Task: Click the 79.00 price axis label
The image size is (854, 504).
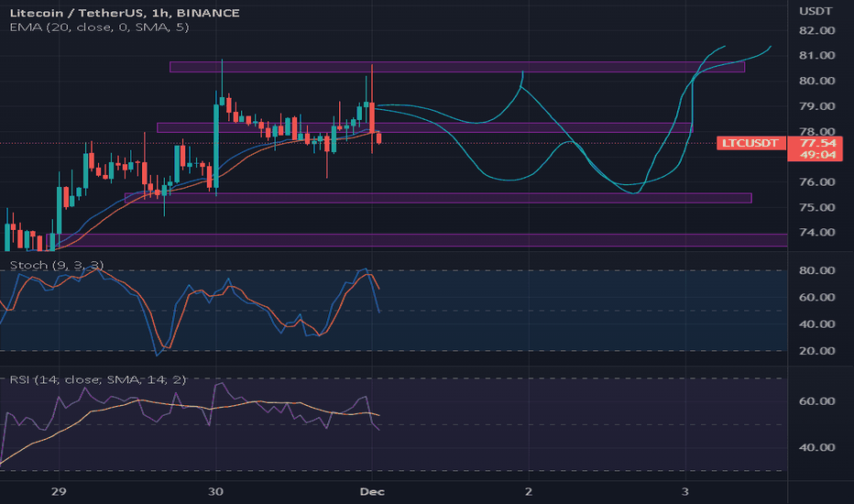Action: (817, 106)
